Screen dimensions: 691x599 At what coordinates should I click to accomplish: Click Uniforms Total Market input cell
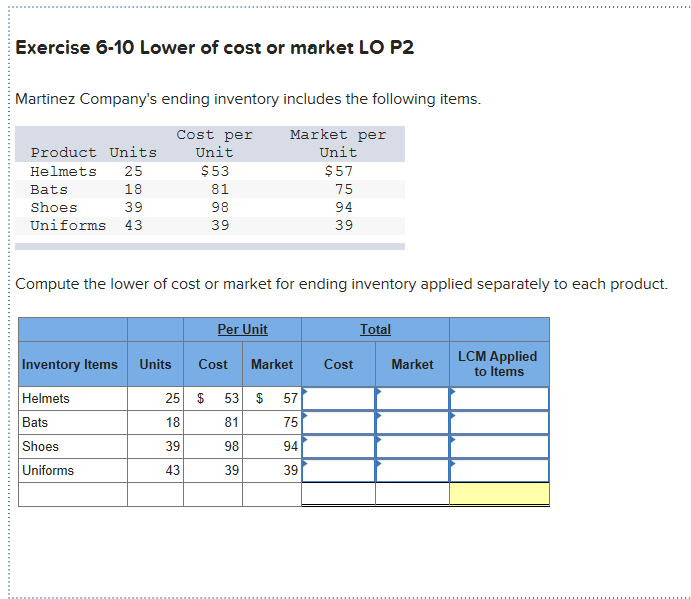(x=412, y=470)
